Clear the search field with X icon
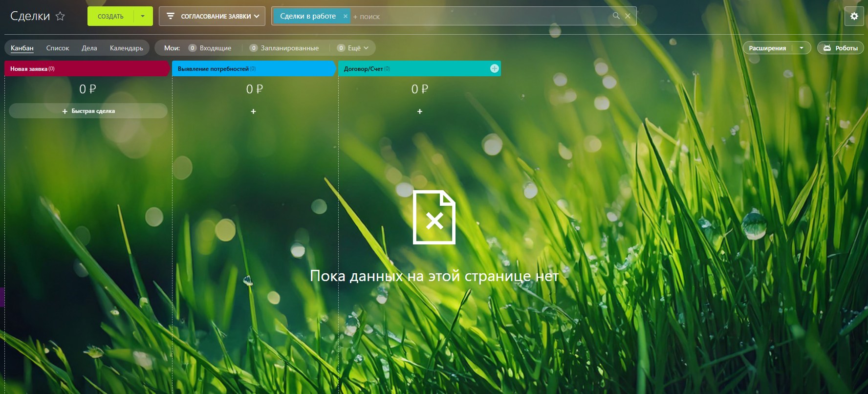The height and width of the screenshot is (394, 868). click(628, 16)
